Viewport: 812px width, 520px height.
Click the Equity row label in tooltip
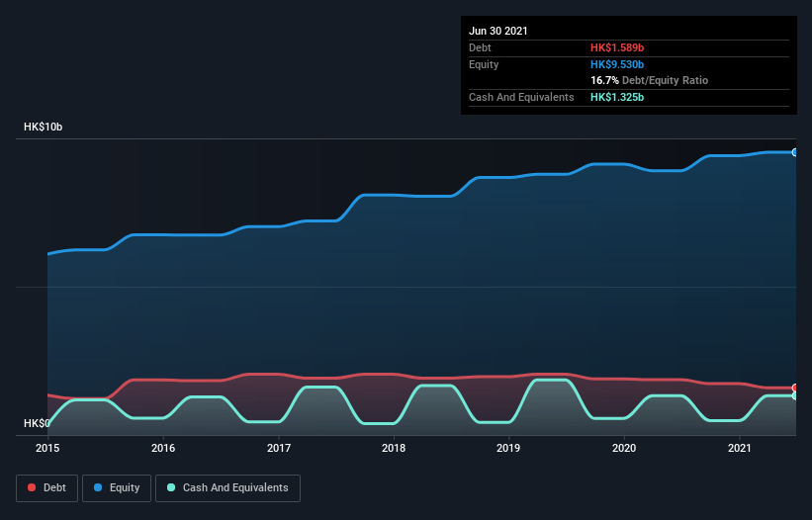[484, 64]
